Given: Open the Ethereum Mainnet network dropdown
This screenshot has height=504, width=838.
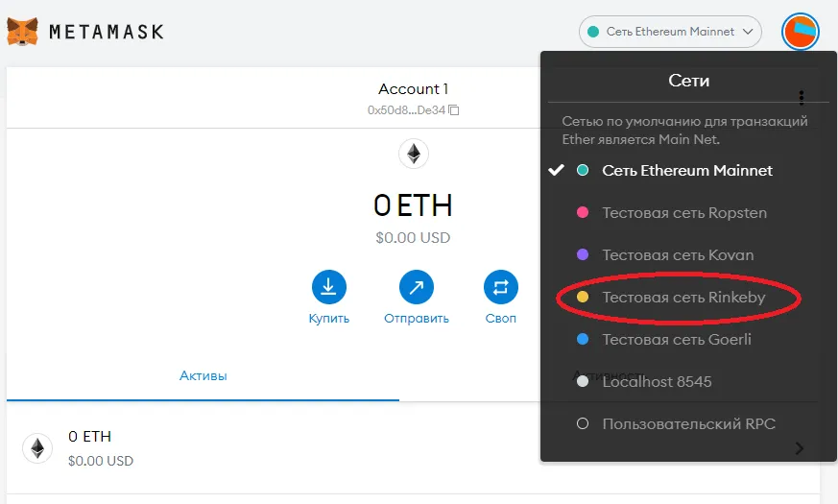Looking at the screenshot, I should point(670,32).
